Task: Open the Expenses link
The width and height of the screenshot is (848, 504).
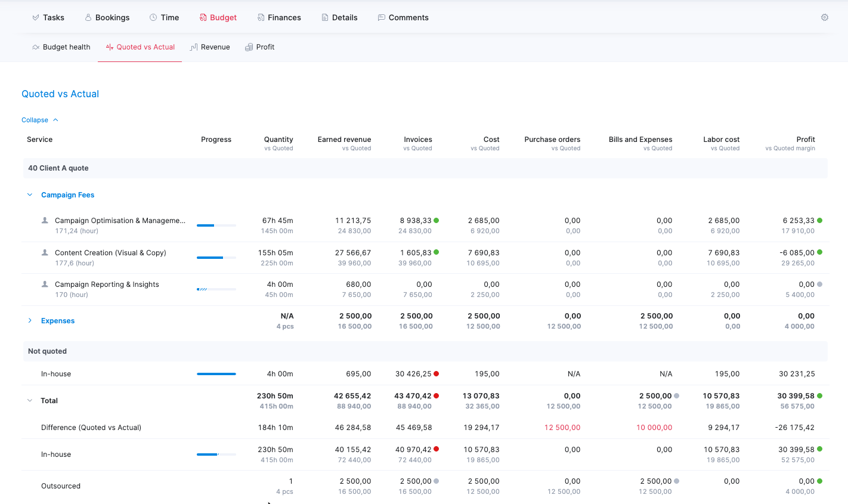Action: pyautogui.click(x=58, y=321)
